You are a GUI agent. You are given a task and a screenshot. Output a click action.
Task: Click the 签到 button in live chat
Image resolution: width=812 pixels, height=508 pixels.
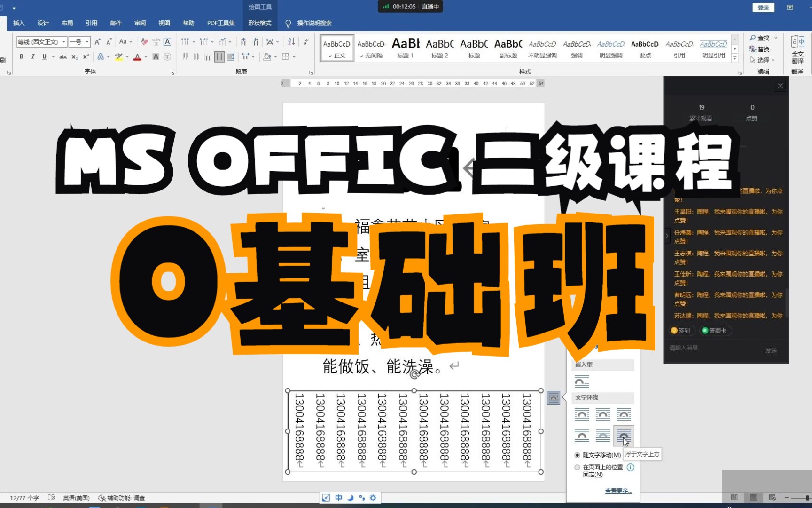coord(681,331)
